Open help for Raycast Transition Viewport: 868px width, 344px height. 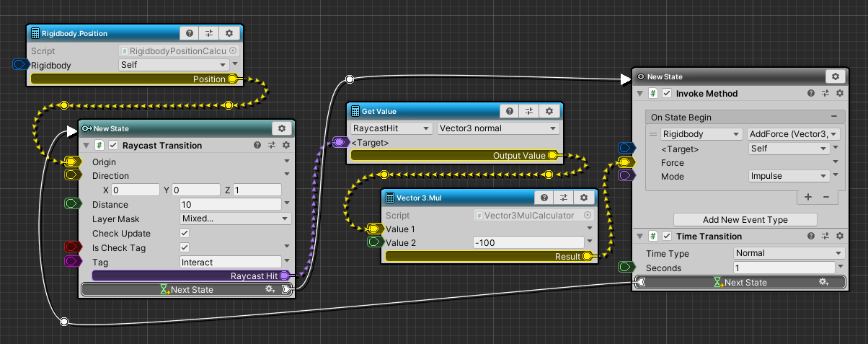pos(257,145)
